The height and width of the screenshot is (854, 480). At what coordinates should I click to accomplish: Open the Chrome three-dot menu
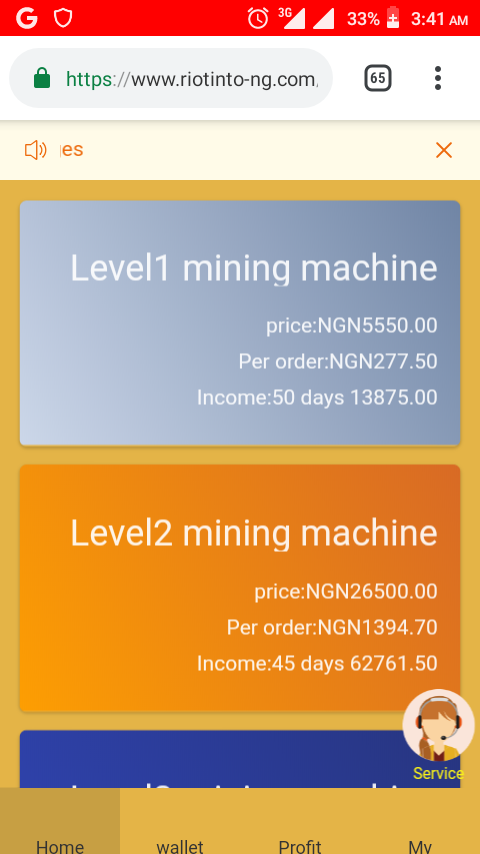click(438, 78)
